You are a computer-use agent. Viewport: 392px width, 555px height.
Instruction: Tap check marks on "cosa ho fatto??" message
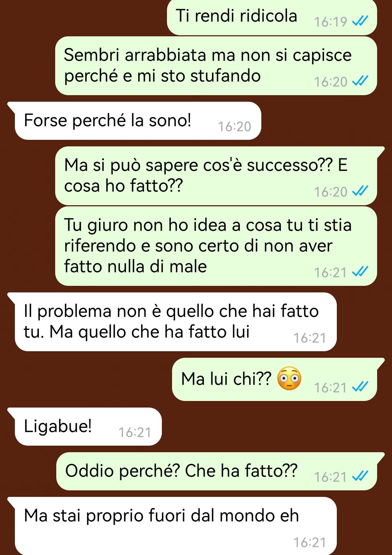click(x=360, y=191)
